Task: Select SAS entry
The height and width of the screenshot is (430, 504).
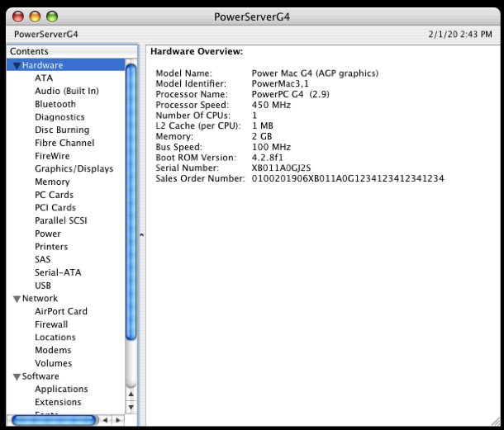Action: (x=42, y=259)
